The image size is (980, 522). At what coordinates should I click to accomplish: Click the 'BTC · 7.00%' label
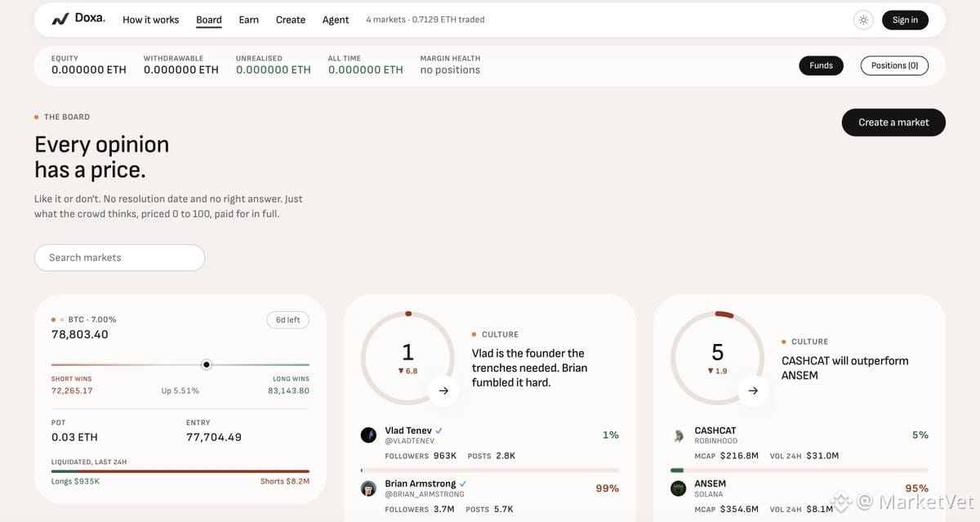click(x=92, y=319)
